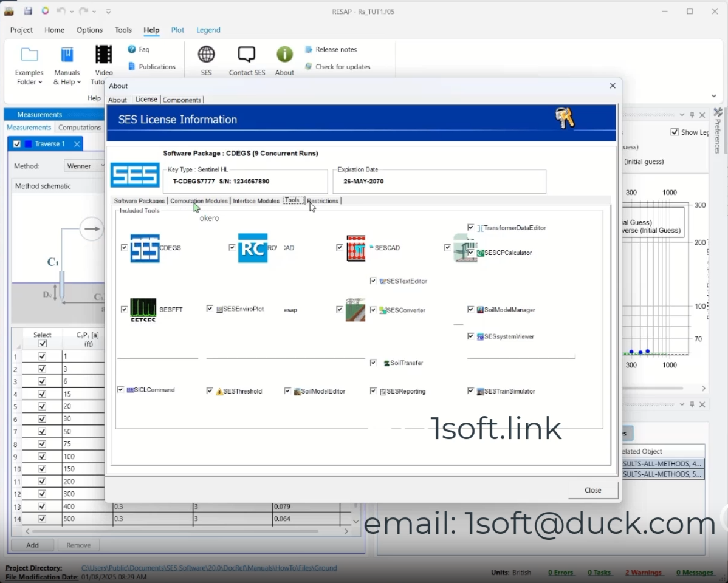Open the upper right panel options dropdown
This screenshot has width=728, height=583.
(682, 115)
